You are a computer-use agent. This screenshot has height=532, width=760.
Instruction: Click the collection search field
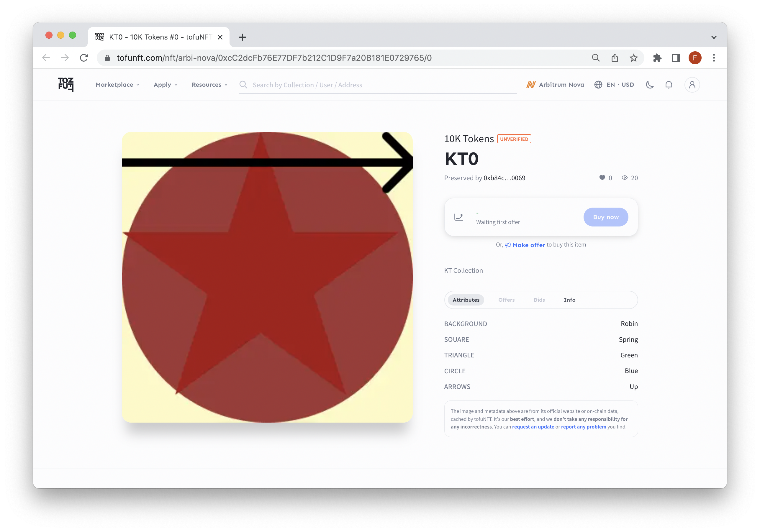377,85
